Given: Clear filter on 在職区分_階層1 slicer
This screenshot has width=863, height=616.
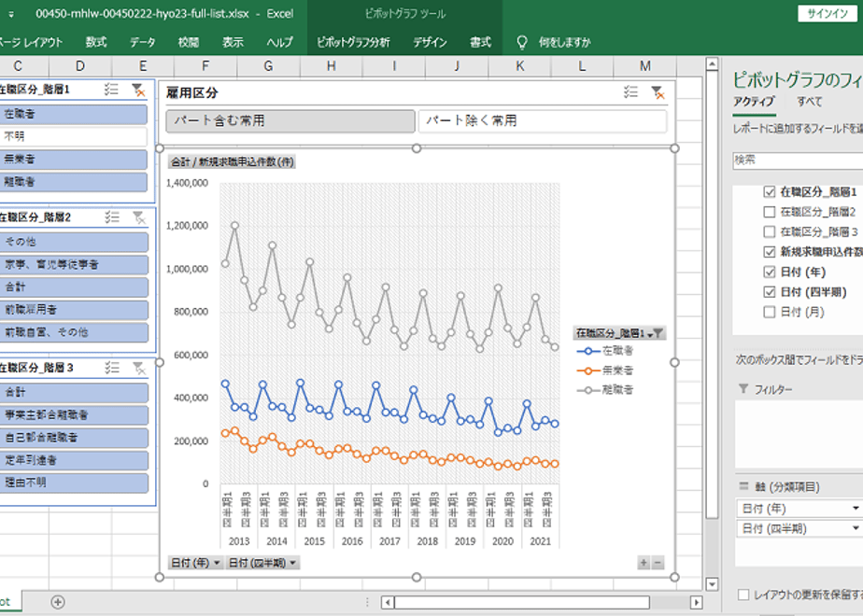Looking at the screenshot, I should click(x=137, y=90).
